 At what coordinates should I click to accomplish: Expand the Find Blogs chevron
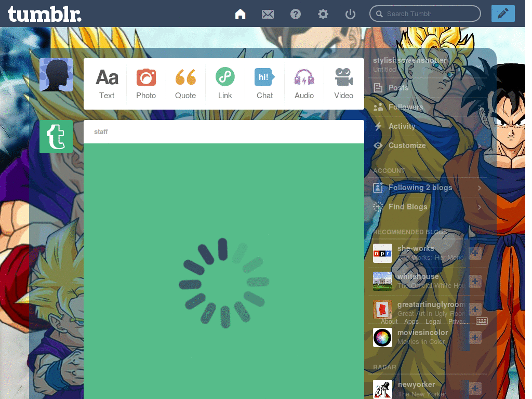click(480, 207)
